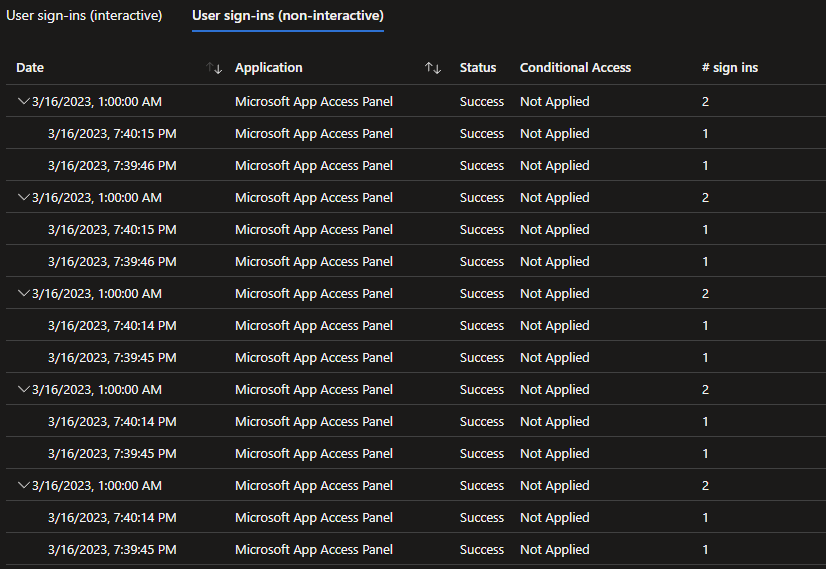Image resolution: width=826 pixels, height=569 pixels.
Task: Open the topmost 7:40:14 PM sign-in entry
Action: click(112, 325)
